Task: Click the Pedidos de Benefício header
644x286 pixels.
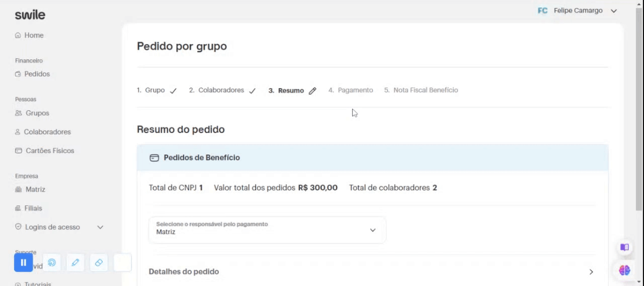Action: click(372, 158)
